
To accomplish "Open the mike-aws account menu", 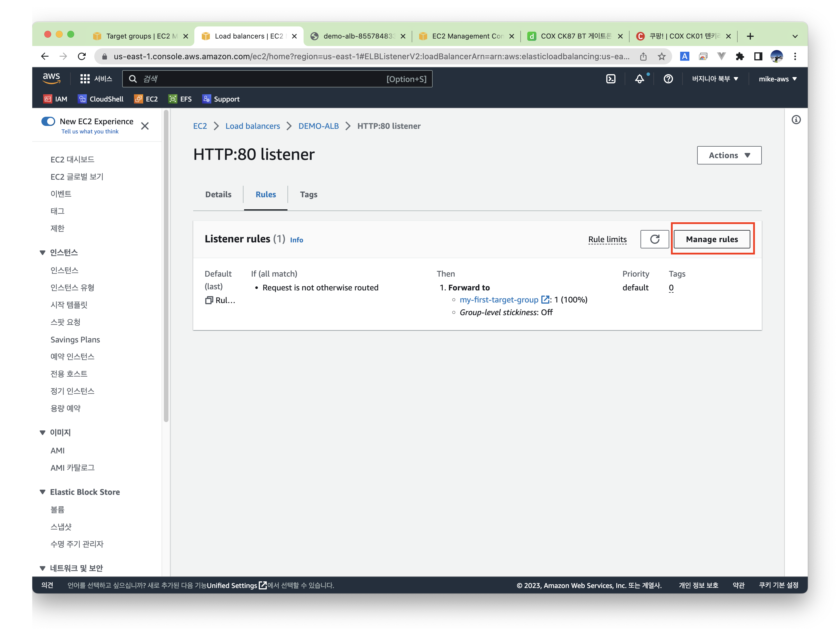I will coord(777,79).
